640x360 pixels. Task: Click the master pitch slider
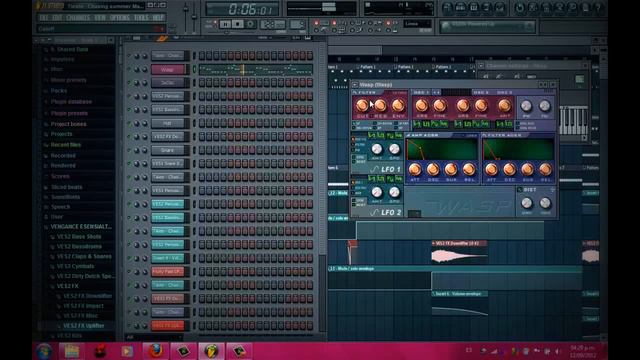(194, 18)
